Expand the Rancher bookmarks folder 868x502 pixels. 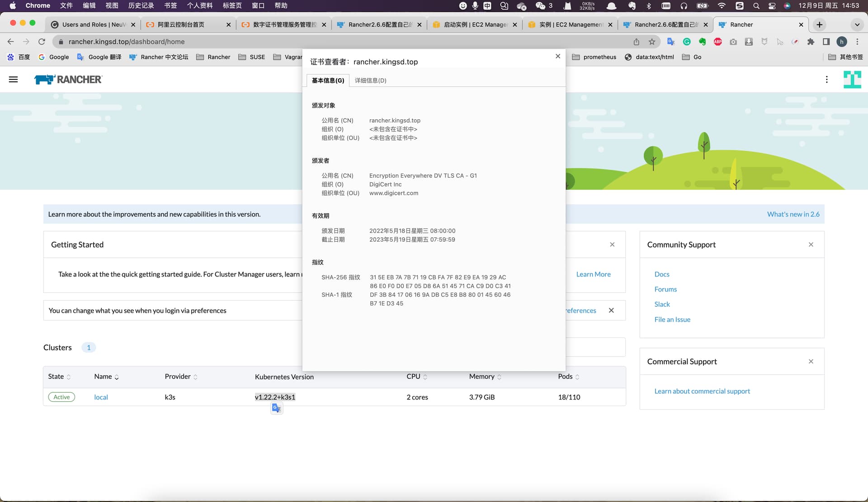click(x=213, y=57)
